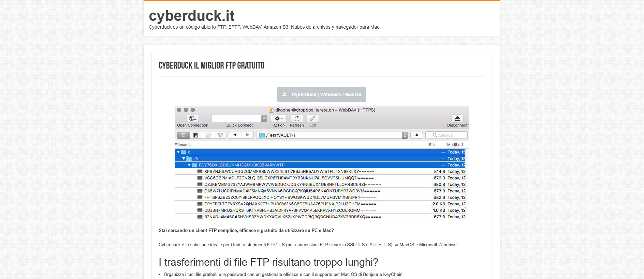Open the Quick Connect dropdown arrow
This screenshot has width=644, height=279.
(264, 118)
